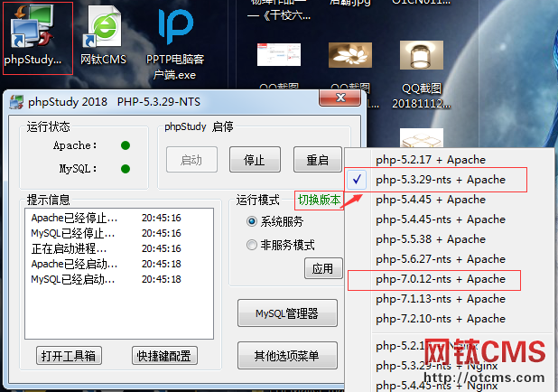
Task: Click the Apache green status indicator
Action: [126, 145]
